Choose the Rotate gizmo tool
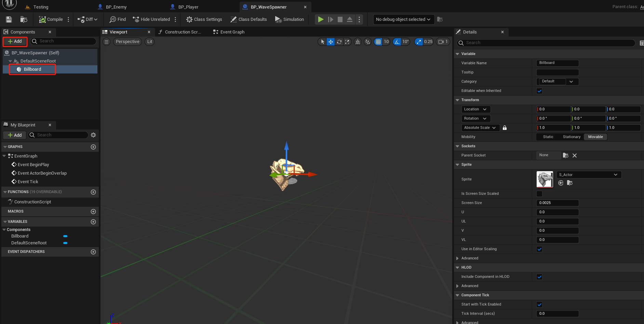 [339, 42]
